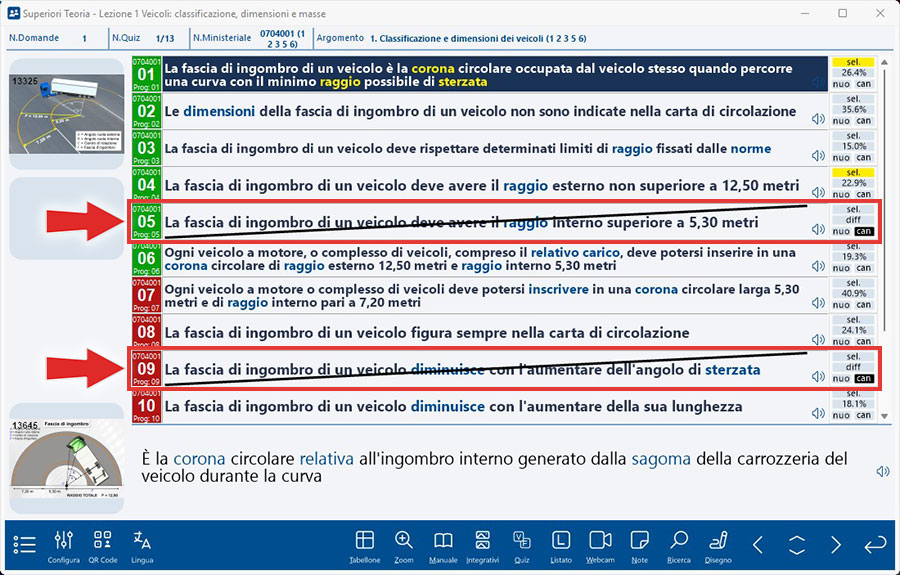The width and height of the screenshot is (900, 575).
Task: Open the Listato panel
Action: (561, 545)
